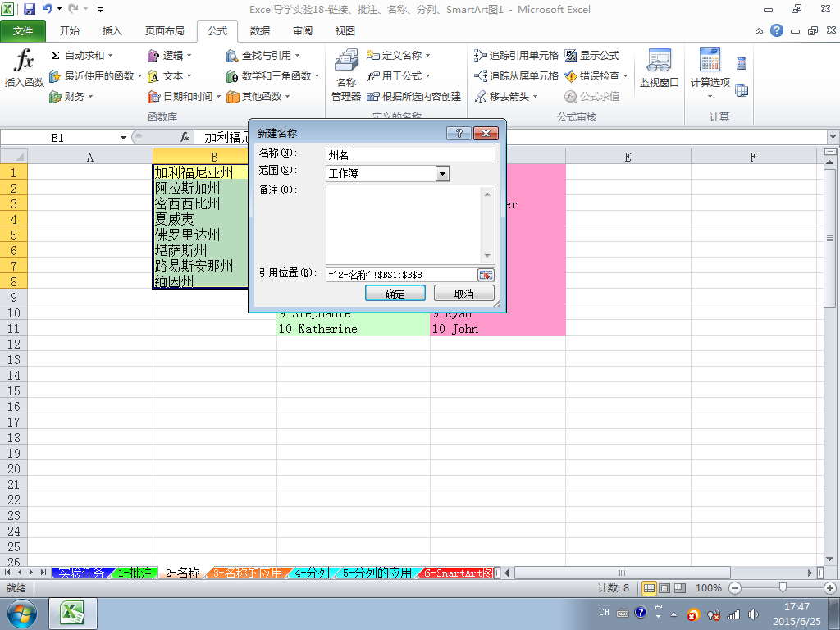Screen dimensions: 840x630
Task: Click Error Checking (错误检查)
Action: click(592, 76)
